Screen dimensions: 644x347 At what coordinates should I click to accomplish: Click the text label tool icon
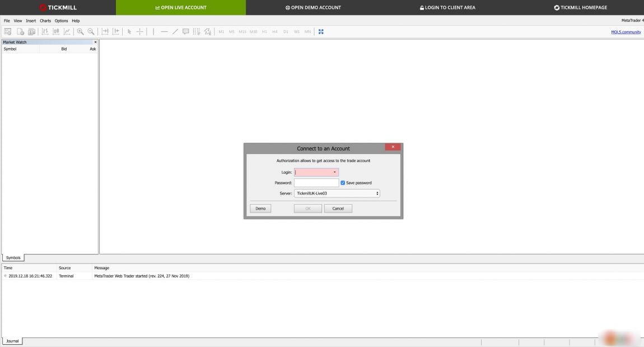tap(186, 32)
